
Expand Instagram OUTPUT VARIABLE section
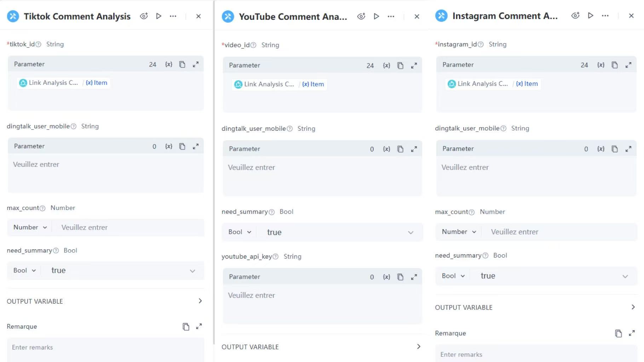(536, 307)
